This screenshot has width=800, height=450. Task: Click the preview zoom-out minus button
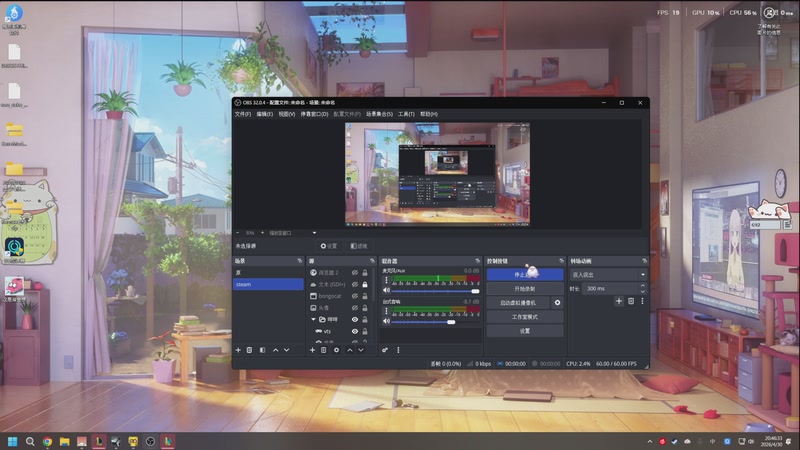tap(238, 233)
